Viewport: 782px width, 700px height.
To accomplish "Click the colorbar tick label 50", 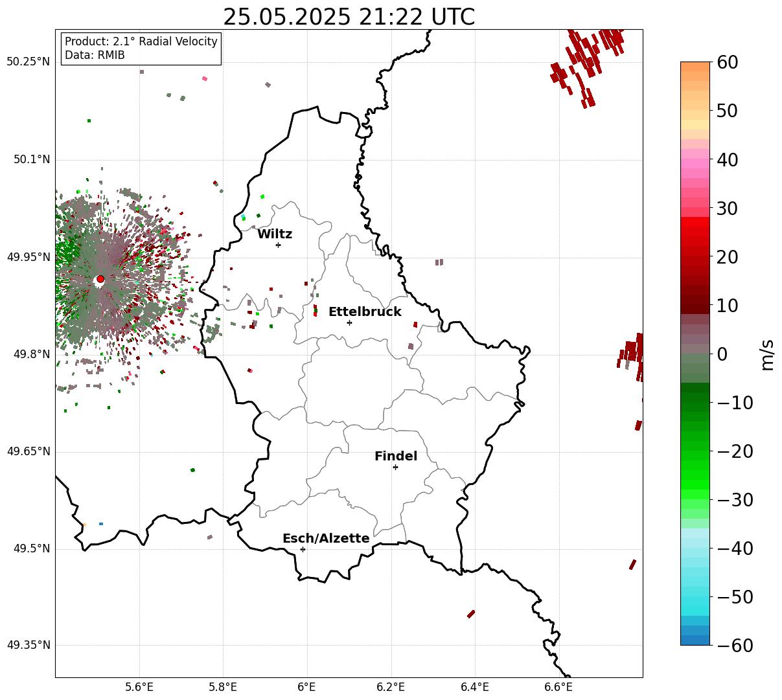I will point(727,111).
